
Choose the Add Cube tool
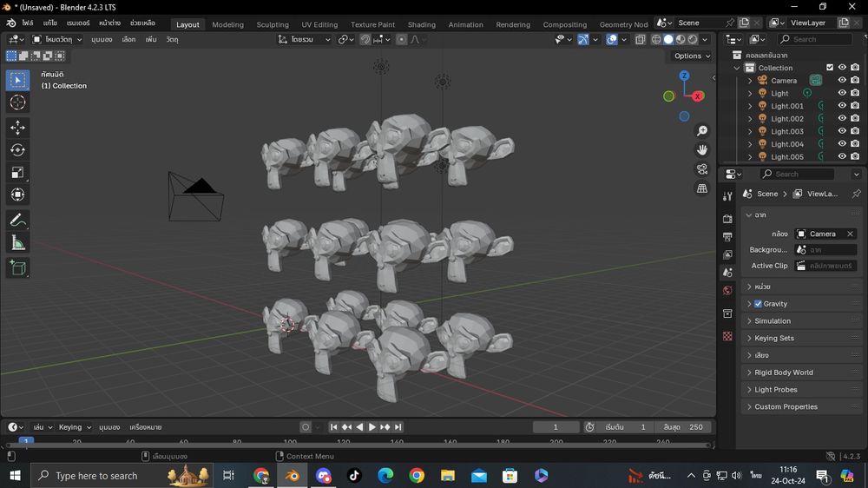(17, 268)
